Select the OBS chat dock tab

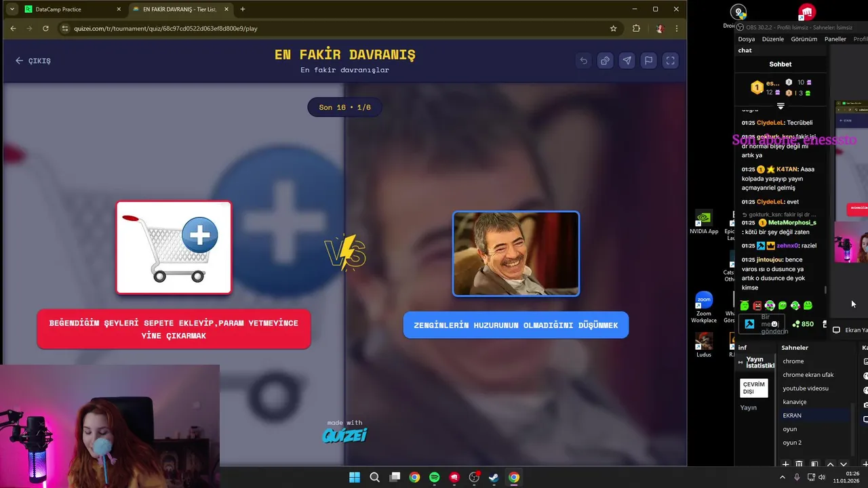pyautogui.click(x=745, y=50)
